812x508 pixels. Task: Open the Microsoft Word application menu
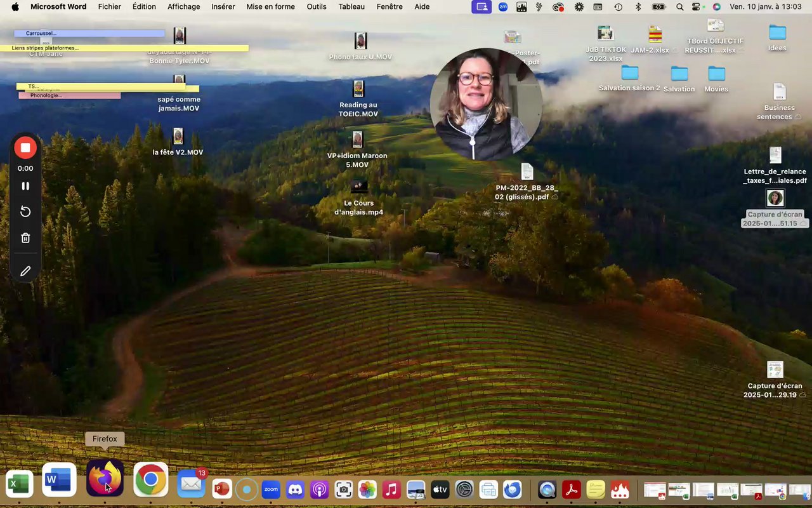click(x=58, y=7)
